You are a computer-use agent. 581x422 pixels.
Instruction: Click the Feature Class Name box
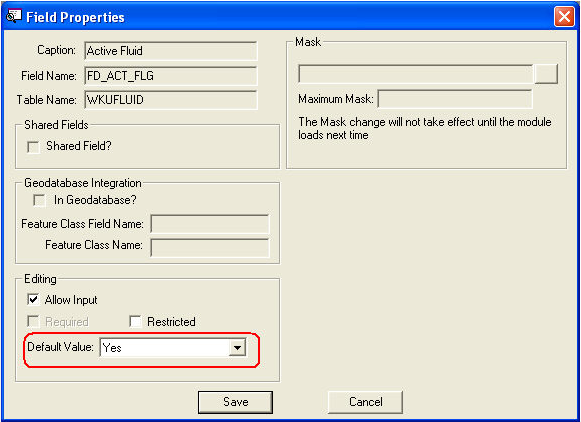tap(210, 248)
